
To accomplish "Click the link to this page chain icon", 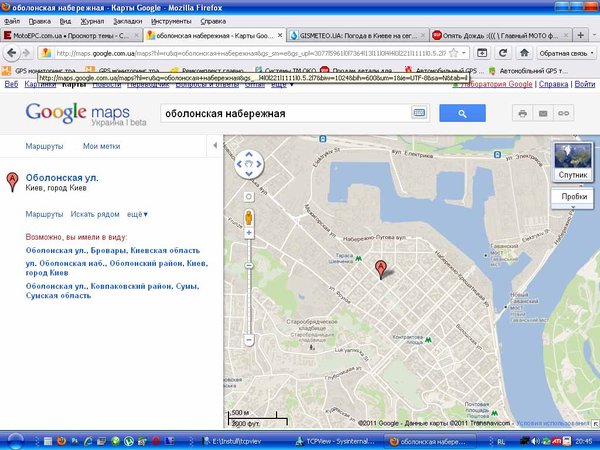I will pos(564,113).
